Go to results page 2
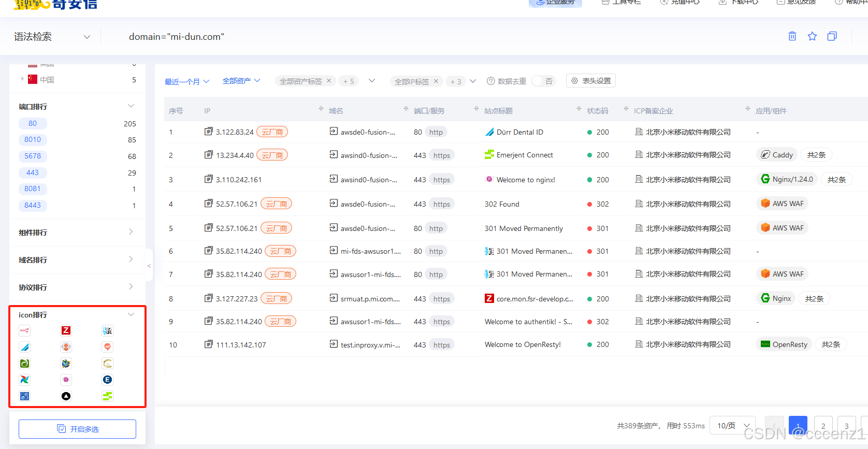This screenshot has width=868, height=449. pyautogui.click(x=823, y=426)
